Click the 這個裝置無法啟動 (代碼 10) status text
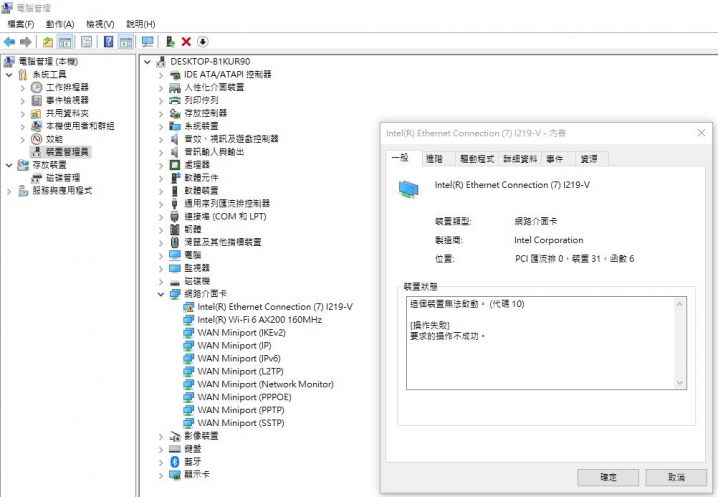720x497 pixels. coord(467,304)
